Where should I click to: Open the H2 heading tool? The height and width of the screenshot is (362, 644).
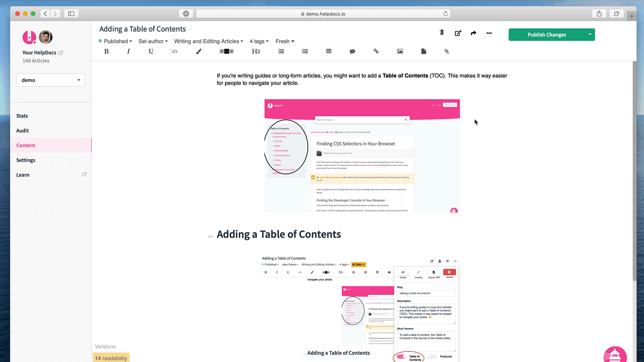256,51
